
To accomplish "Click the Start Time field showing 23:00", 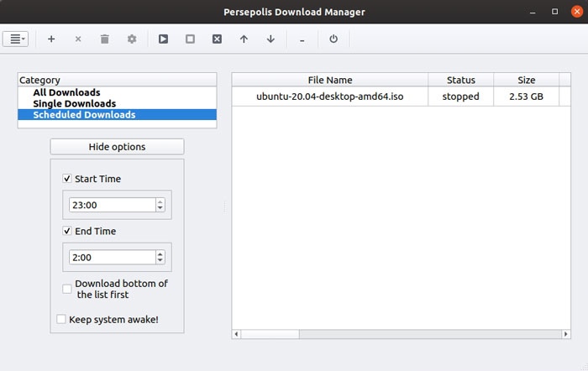I will pyautogui.click(x=112, y=205).
